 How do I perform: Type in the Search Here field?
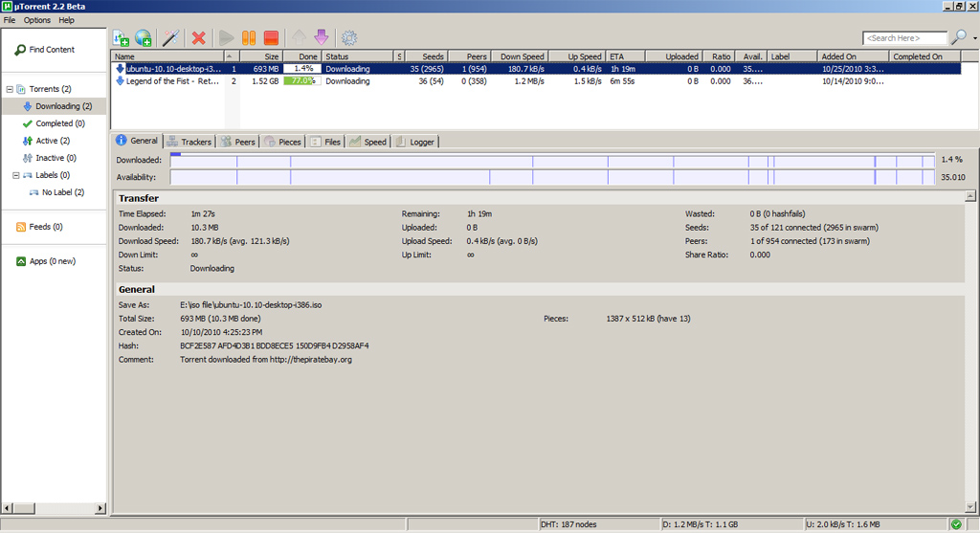pos(904,38)
